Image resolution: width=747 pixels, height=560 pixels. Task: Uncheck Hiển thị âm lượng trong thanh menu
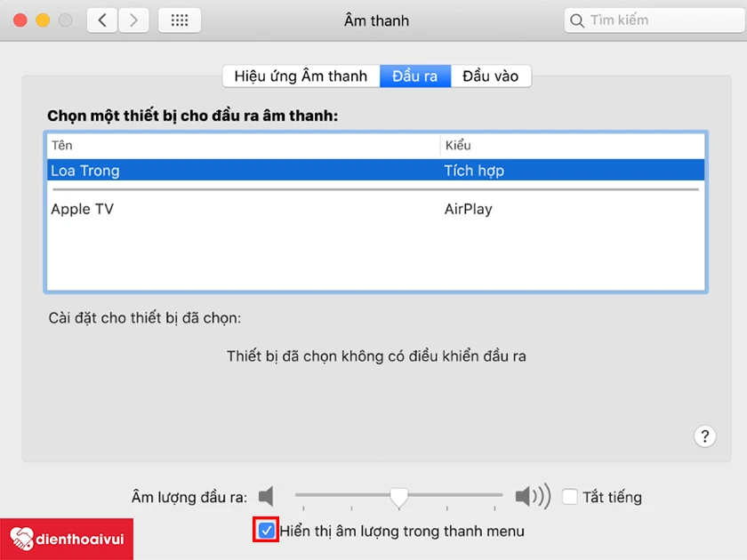(x=266, y=530)
